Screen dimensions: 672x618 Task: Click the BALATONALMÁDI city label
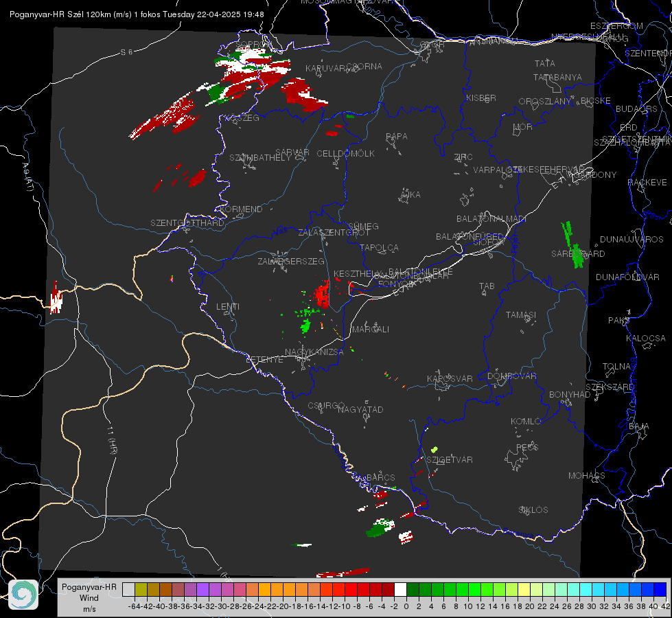(491, 218)
